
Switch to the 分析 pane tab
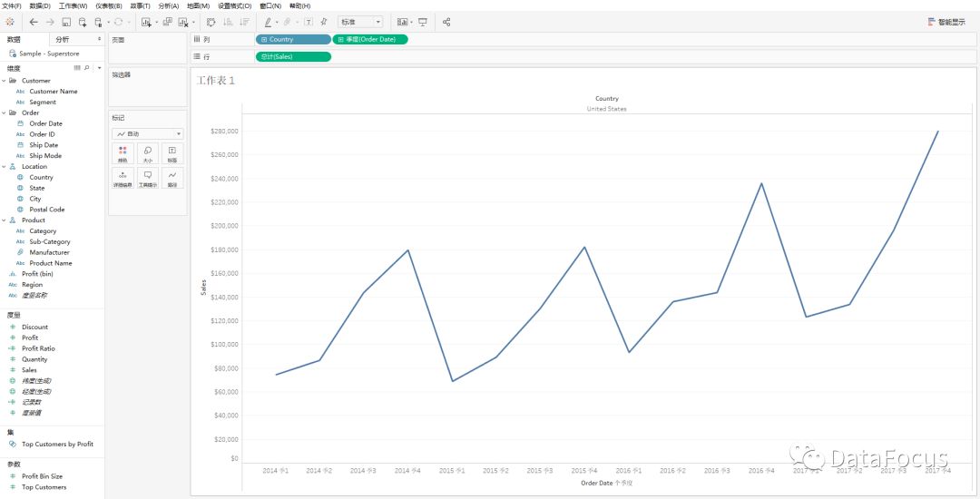(63, 39)
